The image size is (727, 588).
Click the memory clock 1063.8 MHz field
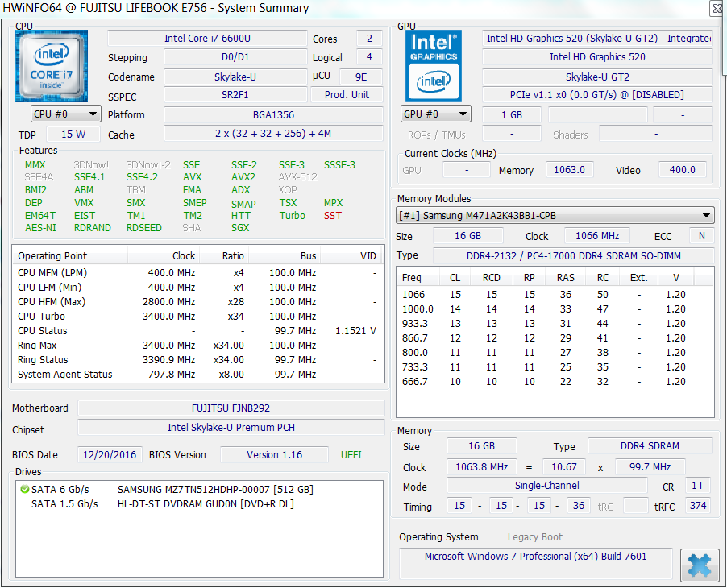[482, 467]
